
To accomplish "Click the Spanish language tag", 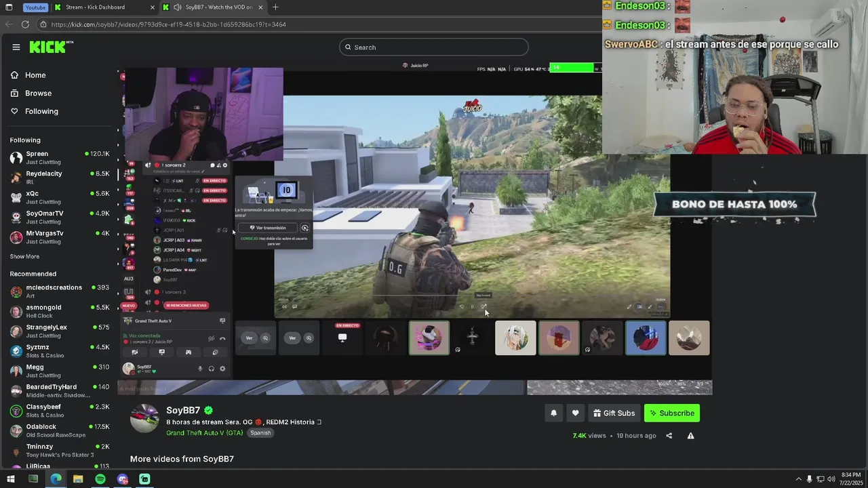I will click(x=260, y=432).
